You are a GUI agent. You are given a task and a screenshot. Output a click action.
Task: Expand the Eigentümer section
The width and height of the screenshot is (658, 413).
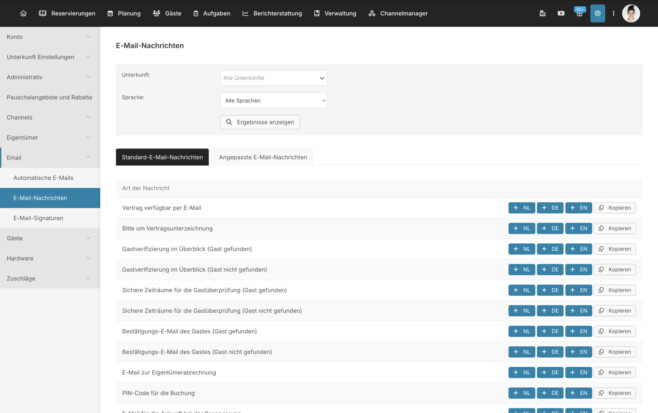[50, 138]
